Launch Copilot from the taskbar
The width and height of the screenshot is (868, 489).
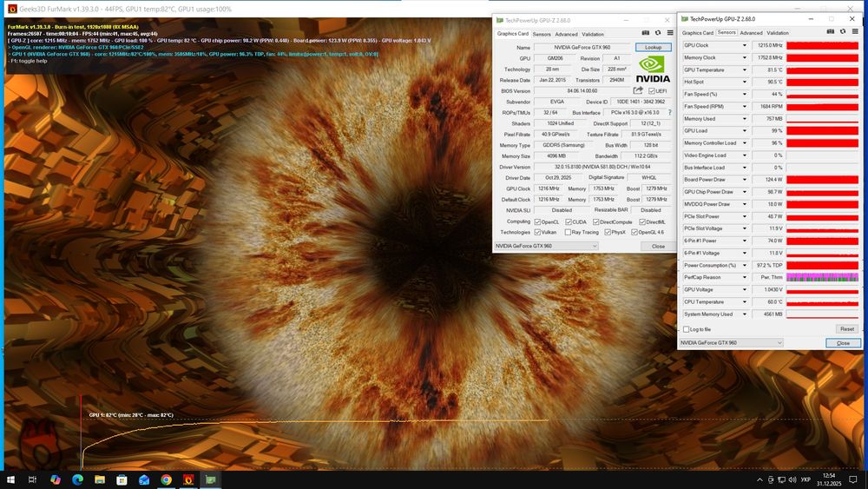coord(56,479)
